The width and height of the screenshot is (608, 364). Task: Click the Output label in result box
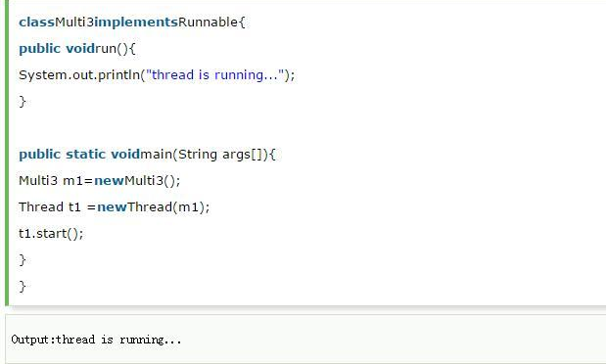pos(31,340)
